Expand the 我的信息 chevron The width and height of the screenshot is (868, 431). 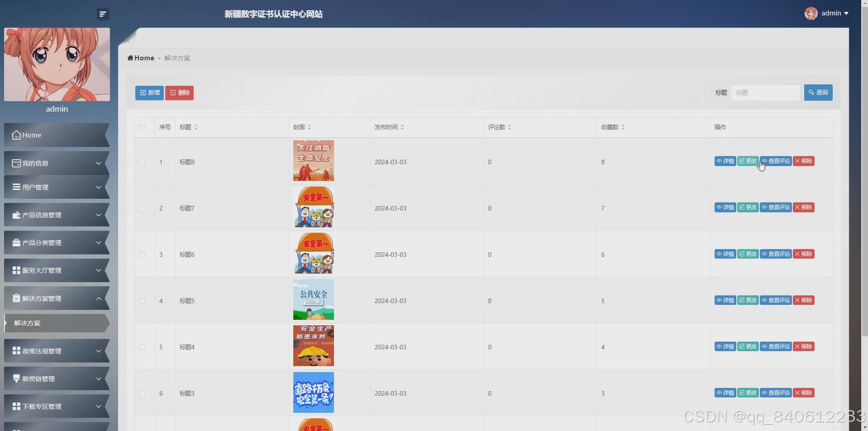pos(98,163)
